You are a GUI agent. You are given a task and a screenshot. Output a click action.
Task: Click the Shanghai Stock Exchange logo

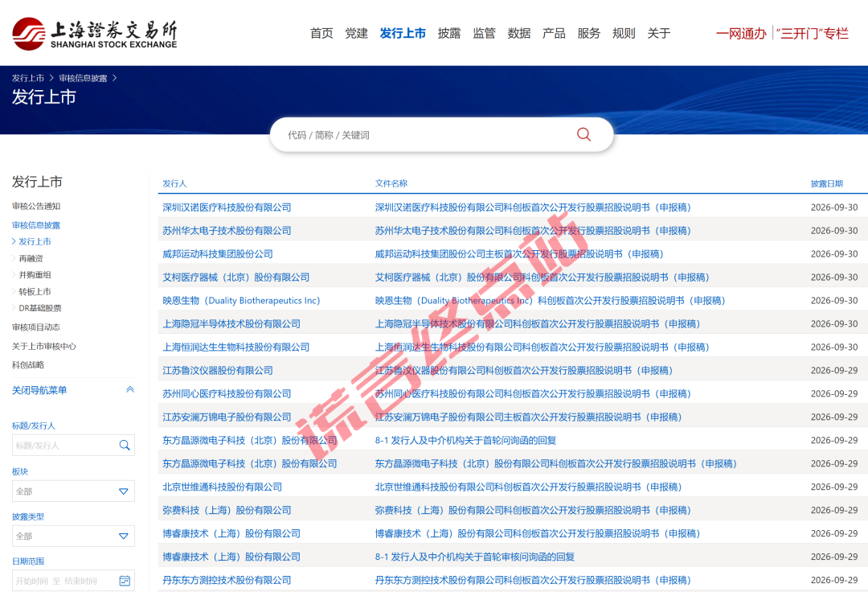(95, 34)
